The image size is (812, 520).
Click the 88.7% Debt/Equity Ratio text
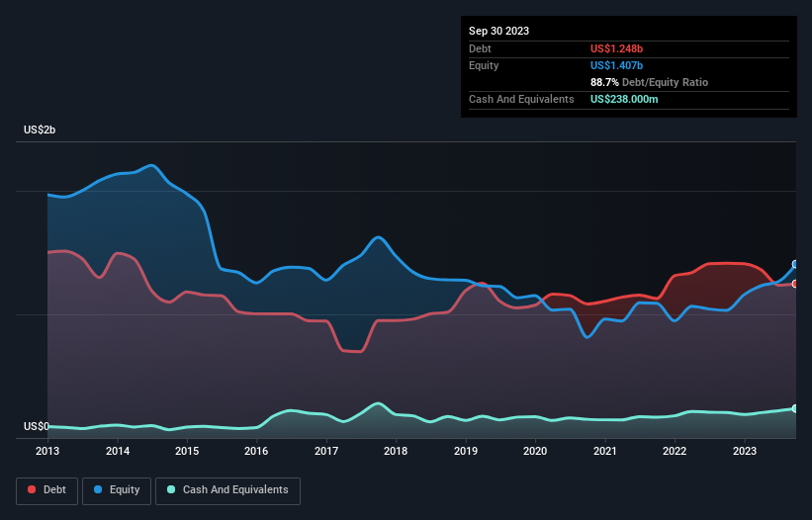(649, 82)
